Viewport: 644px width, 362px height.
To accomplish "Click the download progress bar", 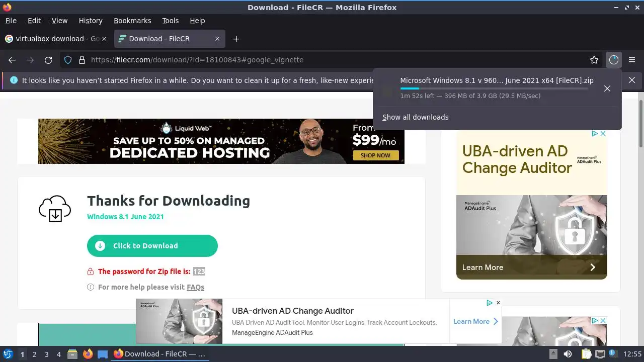I will (x=494, y=88).
